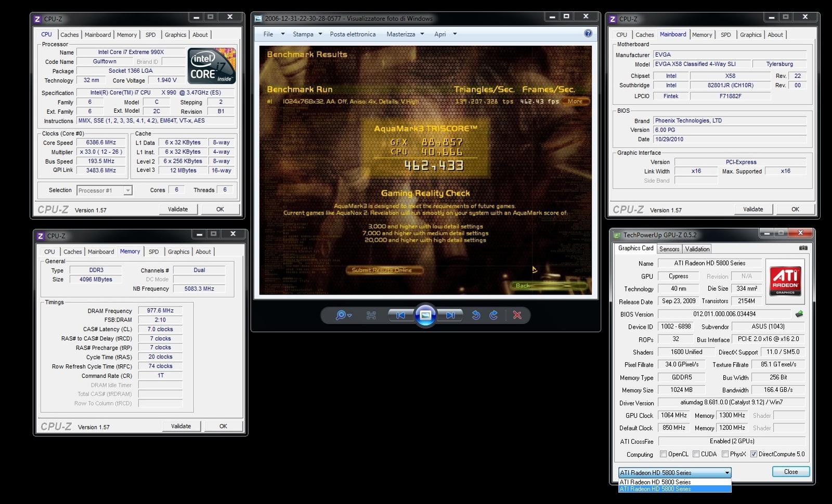This screenshot has height=504, width=832.
Task: Open Caches tab in CPU-Z processor window
Action: click(69, 35)
